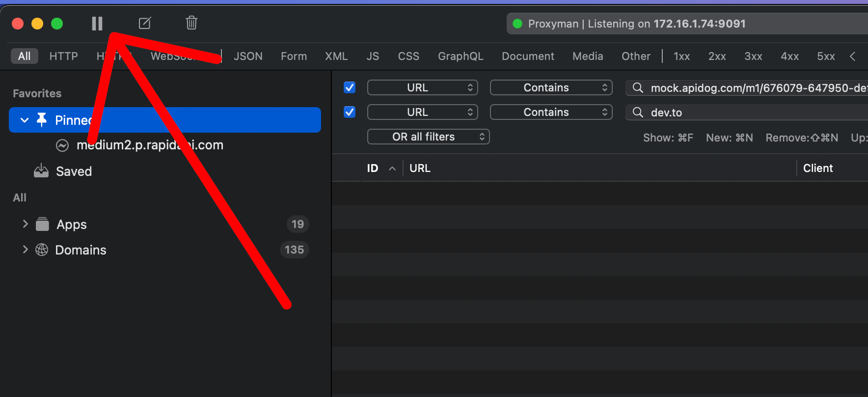
Task: Open first filter's Contains dropdown
Action: 551,87
